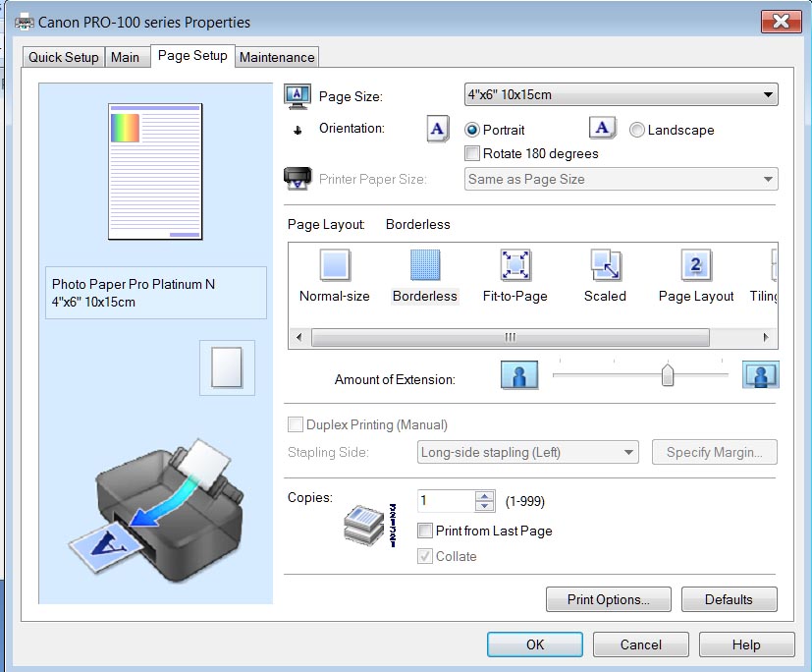Screen dimensions: 812x672
Task: Click the Amount of Extension slider handle
Action: 668,375
